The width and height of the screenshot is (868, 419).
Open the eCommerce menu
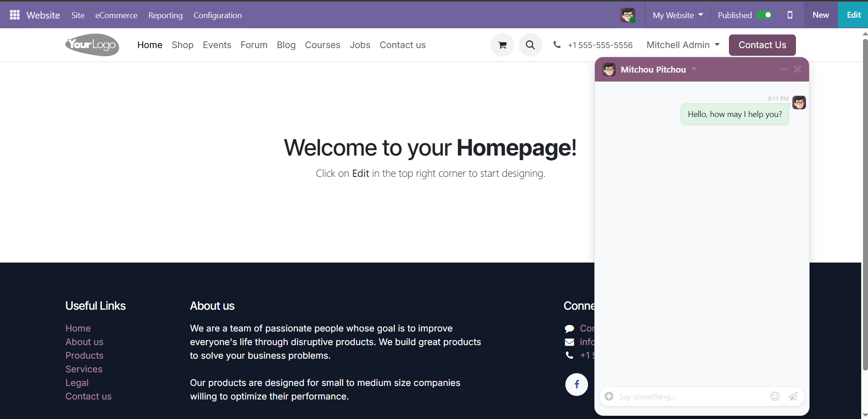point(116,15)
